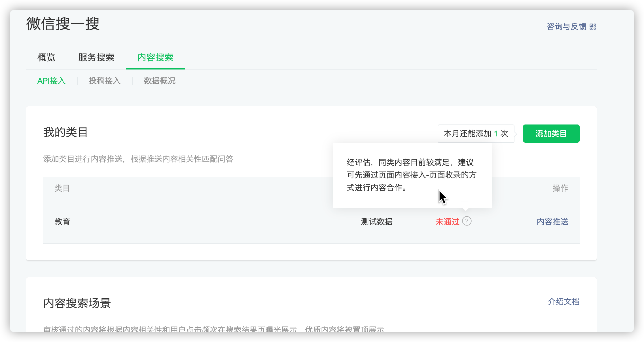Open the 介绍文档 link
This screenshot has height=342, width=644.
point(563,301)
